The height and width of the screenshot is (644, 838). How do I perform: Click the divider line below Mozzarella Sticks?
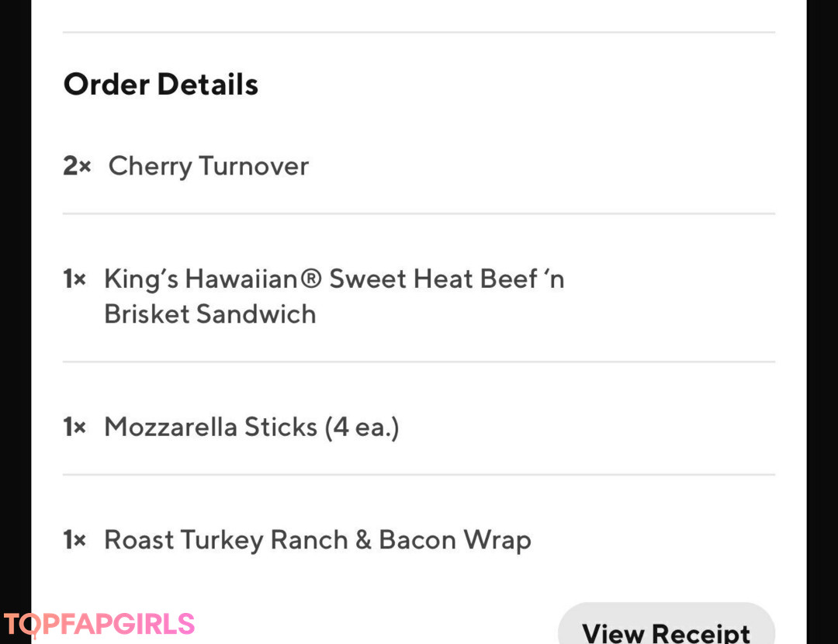pos(419,474)
